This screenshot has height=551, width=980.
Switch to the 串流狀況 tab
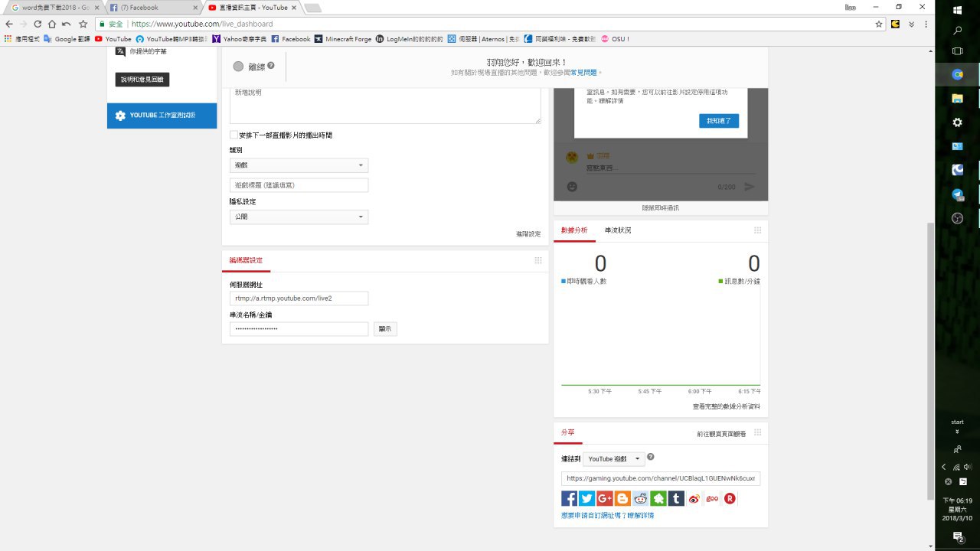pyautogui.click(x=618, y=230)
